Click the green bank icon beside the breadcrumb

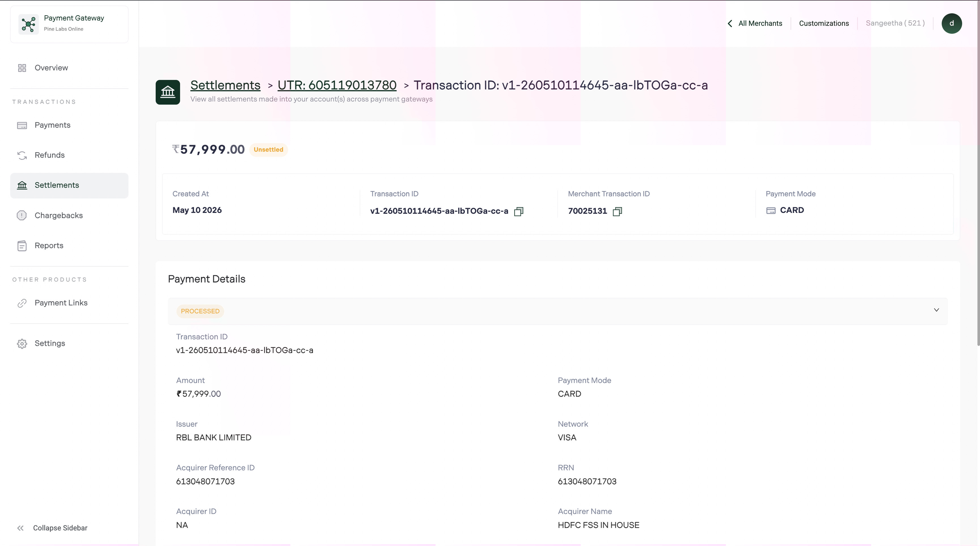pyautogui.click(x=168, y=92)
